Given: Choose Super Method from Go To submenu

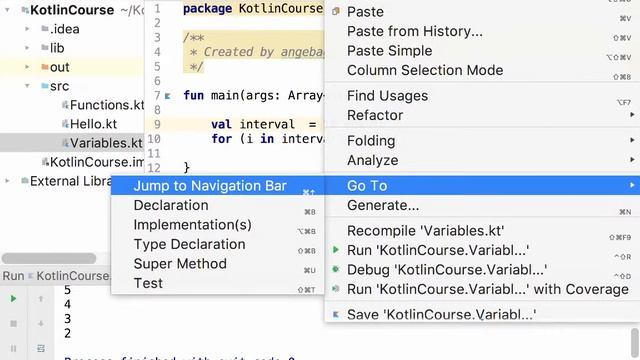Looking at the screenshot, I should (x=218, y=264).
